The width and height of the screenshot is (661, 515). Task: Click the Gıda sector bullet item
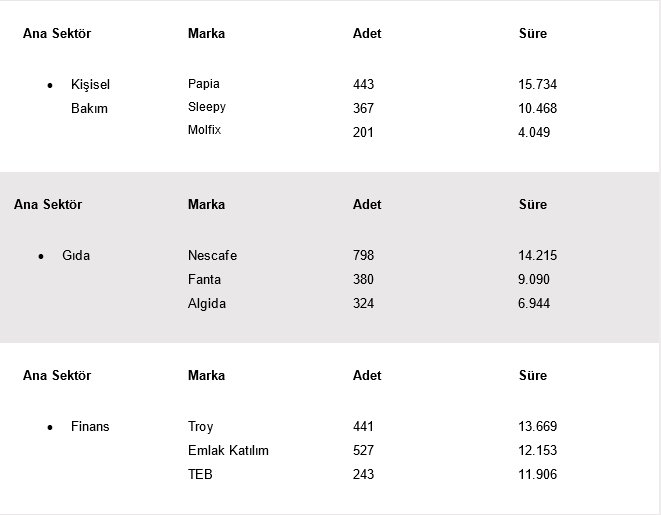[x=76, y=256]
